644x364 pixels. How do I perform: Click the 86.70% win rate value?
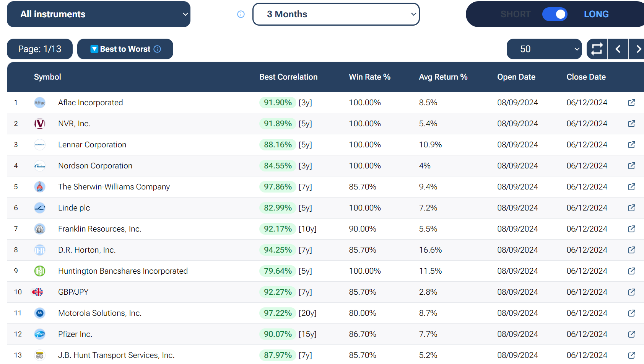click(x=363, y=334)
